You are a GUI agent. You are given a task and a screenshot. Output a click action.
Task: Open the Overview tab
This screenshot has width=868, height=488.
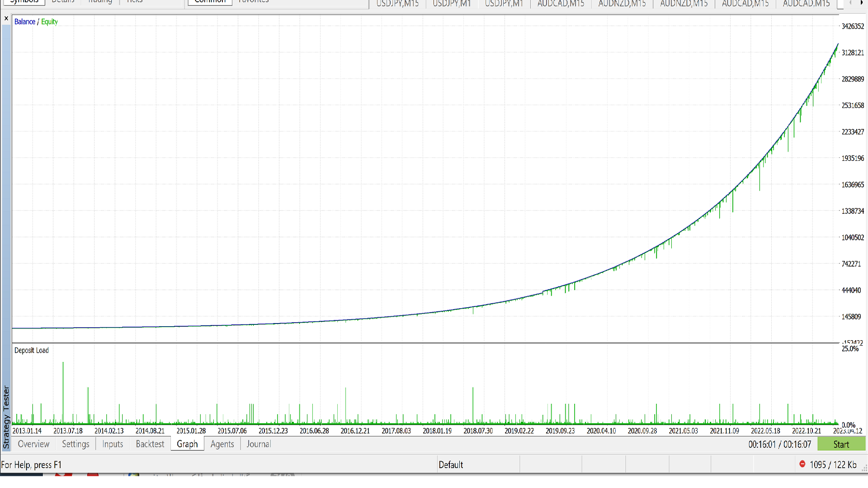click(x=33, y=444)
